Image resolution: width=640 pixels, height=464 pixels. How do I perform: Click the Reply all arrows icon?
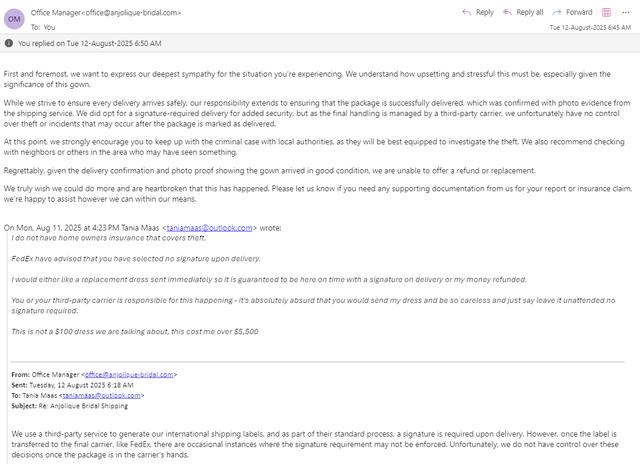pyautogui.click(x=507, y=12)
